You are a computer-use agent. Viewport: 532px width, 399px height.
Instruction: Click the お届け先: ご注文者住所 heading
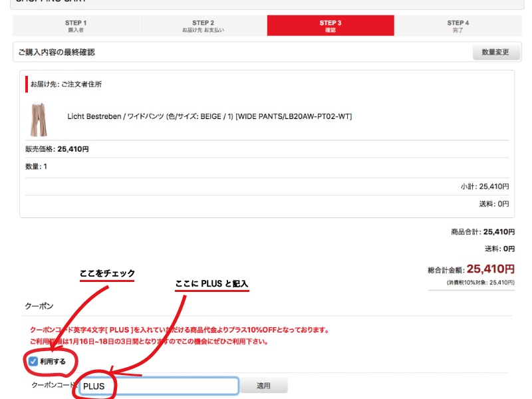pos(66,84)
